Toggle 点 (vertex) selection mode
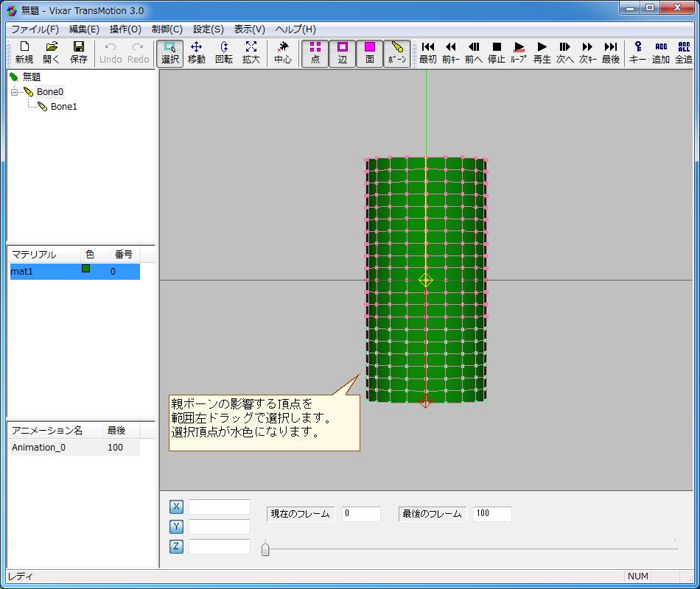This screenshot has width=700, height=589. coord(315,52)
